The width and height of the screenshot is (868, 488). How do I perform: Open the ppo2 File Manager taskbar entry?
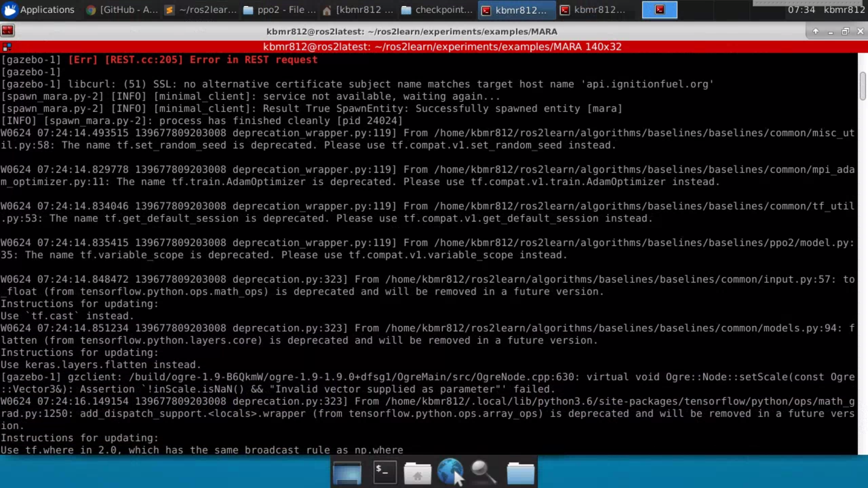pyautogui.click(x=278, y=9)
